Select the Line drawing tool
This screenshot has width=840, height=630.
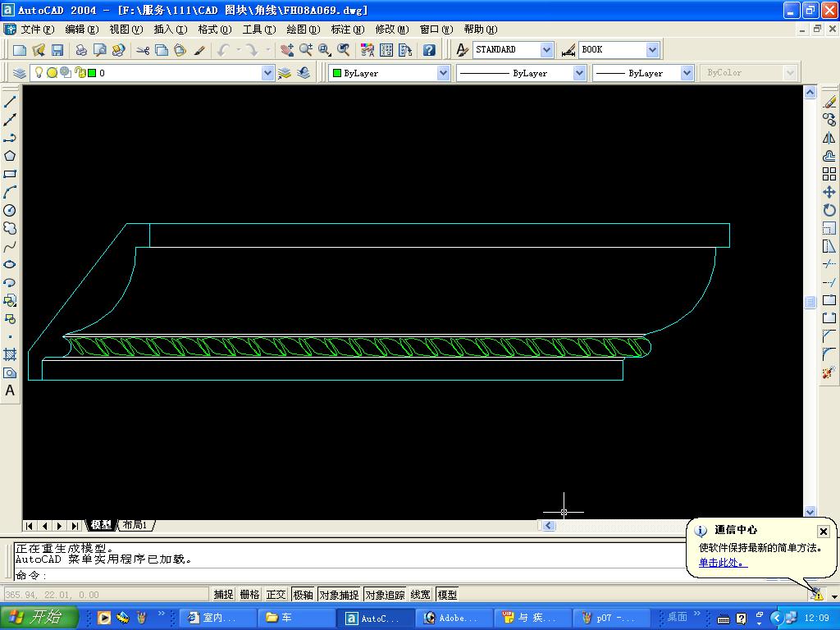10,102
